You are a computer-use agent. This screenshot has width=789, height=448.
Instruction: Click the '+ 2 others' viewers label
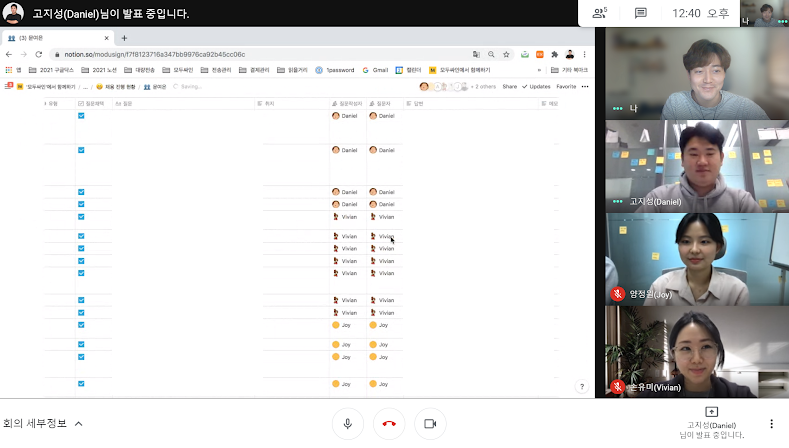click(x=483, y=87)
